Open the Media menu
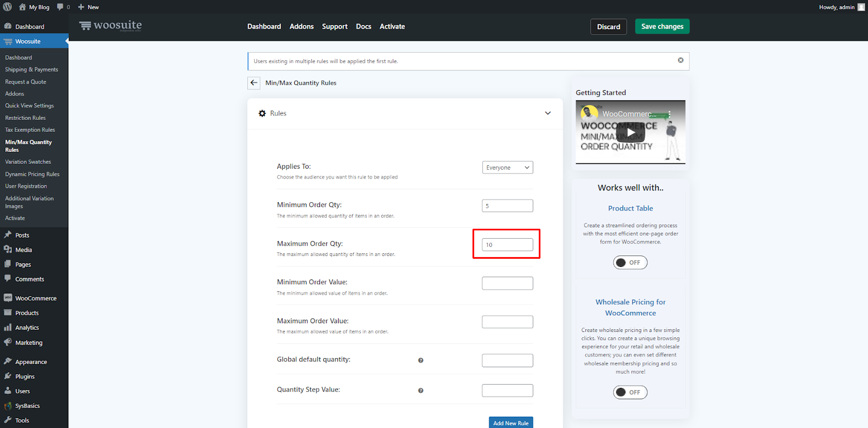 23,250
